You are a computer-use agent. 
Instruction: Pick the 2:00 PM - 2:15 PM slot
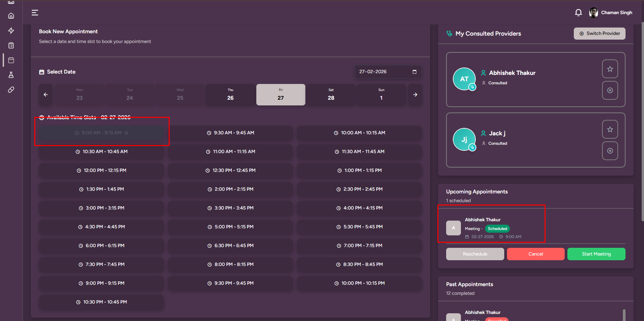coord(230,189)
